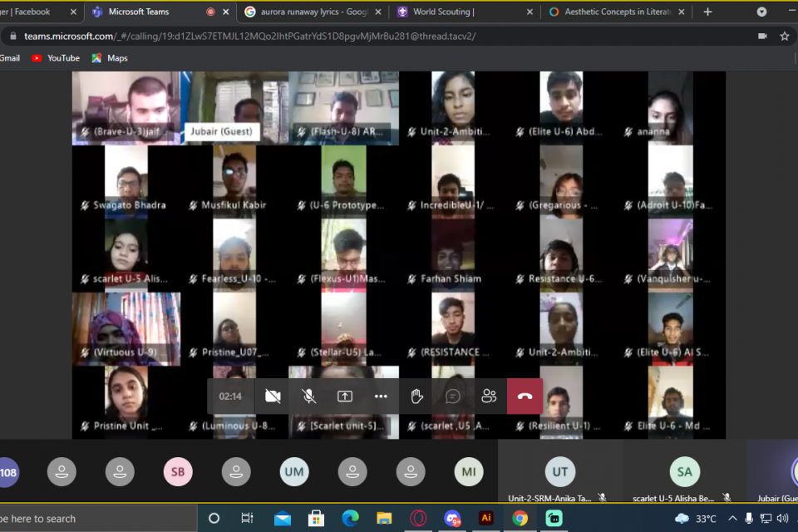The height and width of the screenshot is (532, 798).
Task: Open more actions ellipsis menu
Action: tap(381, 397)
